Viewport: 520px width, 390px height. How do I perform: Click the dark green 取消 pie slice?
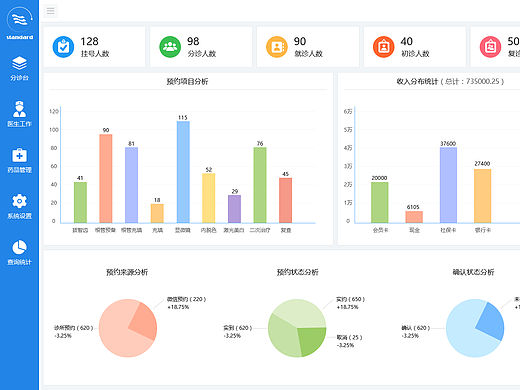pos(312,341)
